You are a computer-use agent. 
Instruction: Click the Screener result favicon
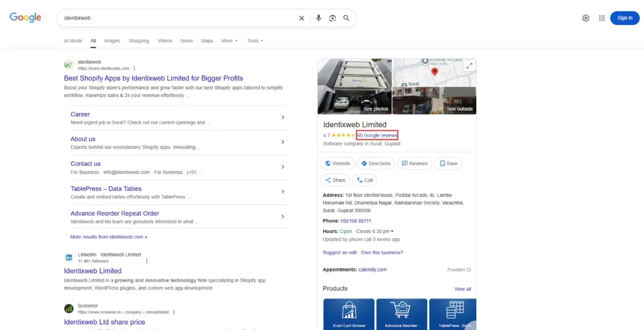pos(69,309)
